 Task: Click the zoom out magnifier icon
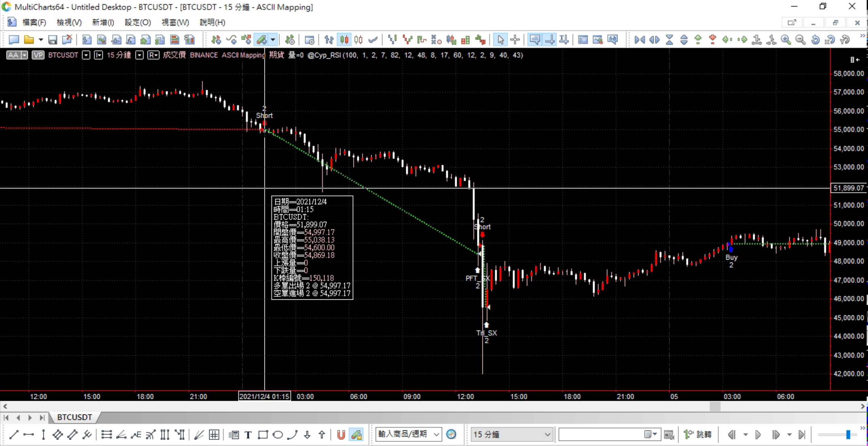point(800,40)
